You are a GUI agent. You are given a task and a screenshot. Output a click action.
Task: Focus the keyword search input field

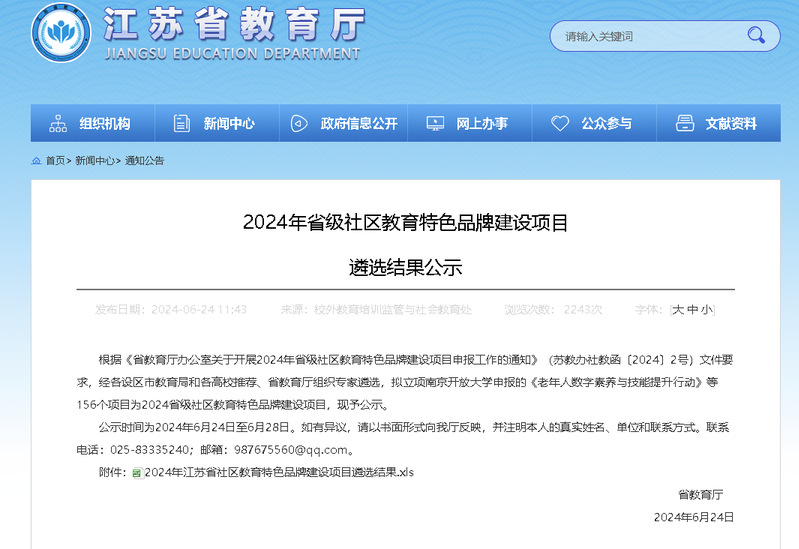pyautogui.click(x=645, y=37)
